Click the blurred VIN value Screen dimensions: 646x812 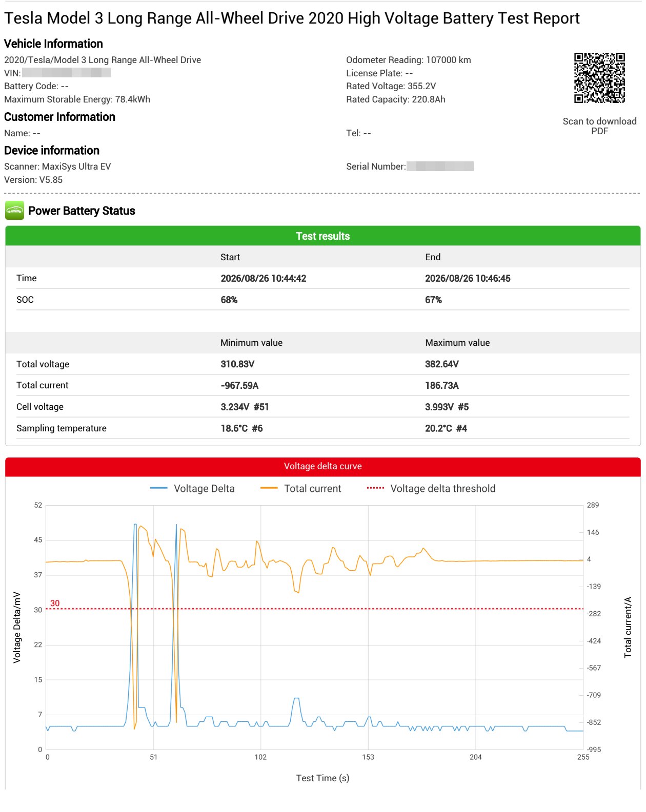[x=67, y=73]
